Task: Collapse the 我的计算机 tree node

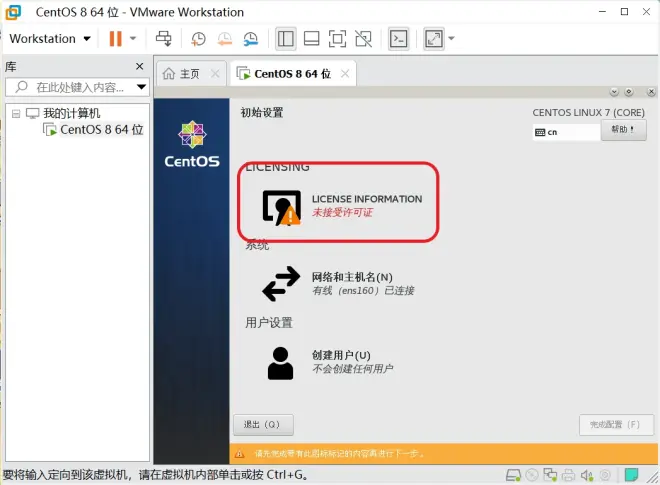Action: coord(16,114)
